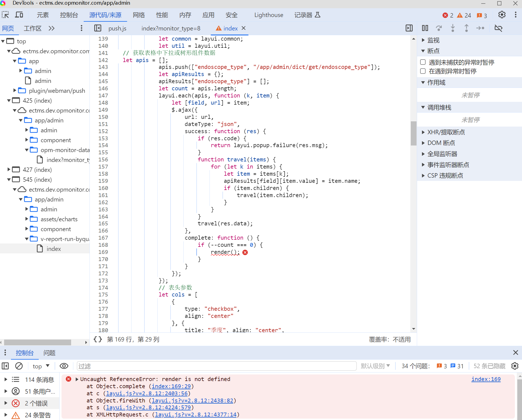
Task: Clear the console with the ban icon
Action: (x=19, y=366)
